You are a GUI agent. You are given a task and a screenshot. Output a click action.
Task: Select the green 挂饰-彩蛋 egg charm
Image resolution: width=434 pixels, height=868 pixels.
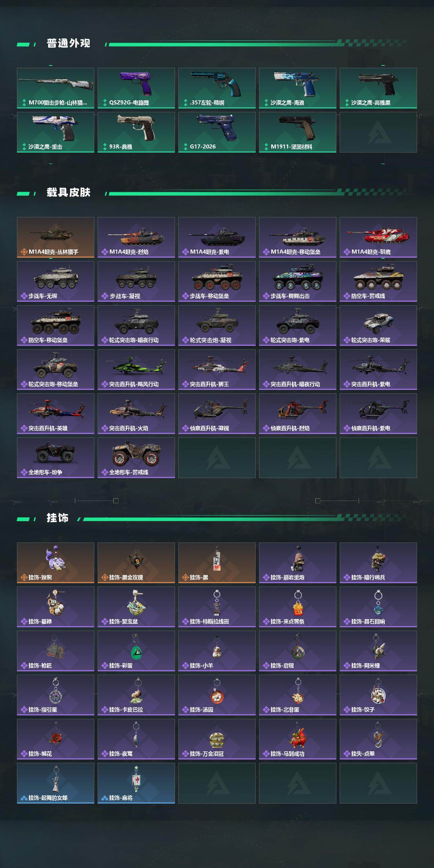point(136,651)
